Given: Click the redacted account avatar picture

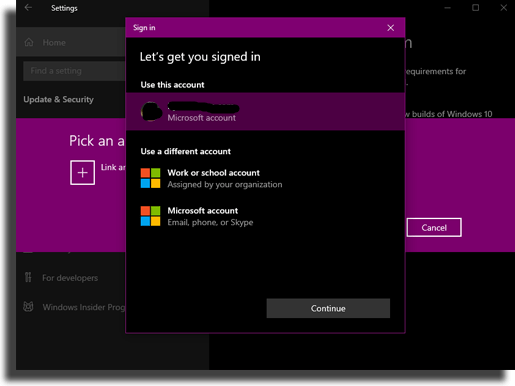Looking at the screenshot, I should click(x=151, y=111).
